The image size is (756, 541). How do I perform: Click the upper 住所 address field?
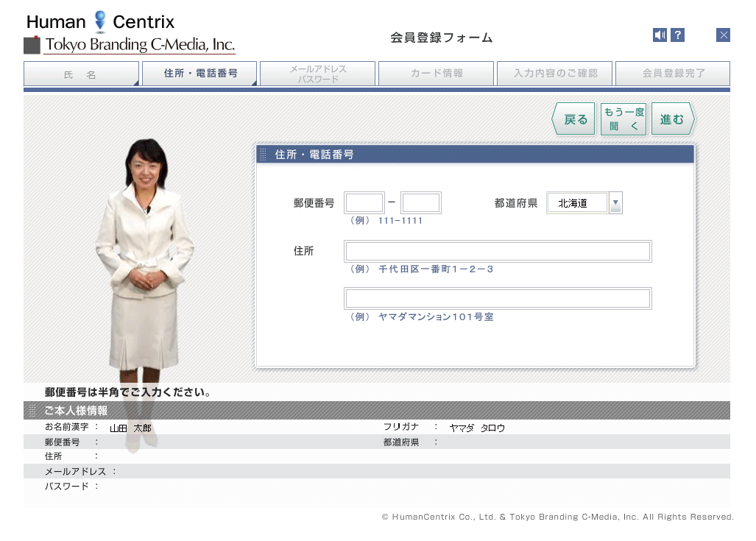[x=498, y=252]
